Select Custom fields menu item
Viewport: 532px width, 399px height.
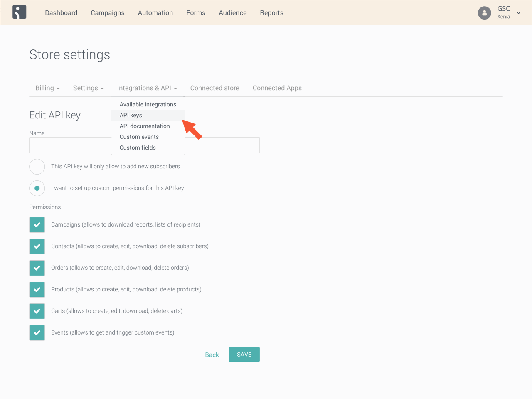(x=138, y=148)
